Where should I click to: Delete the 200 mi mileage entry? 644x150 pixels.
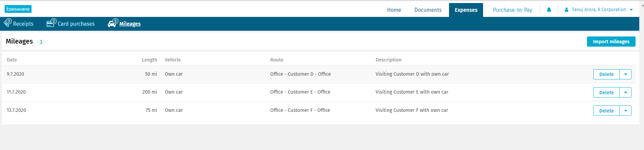[x=606, y=93]
